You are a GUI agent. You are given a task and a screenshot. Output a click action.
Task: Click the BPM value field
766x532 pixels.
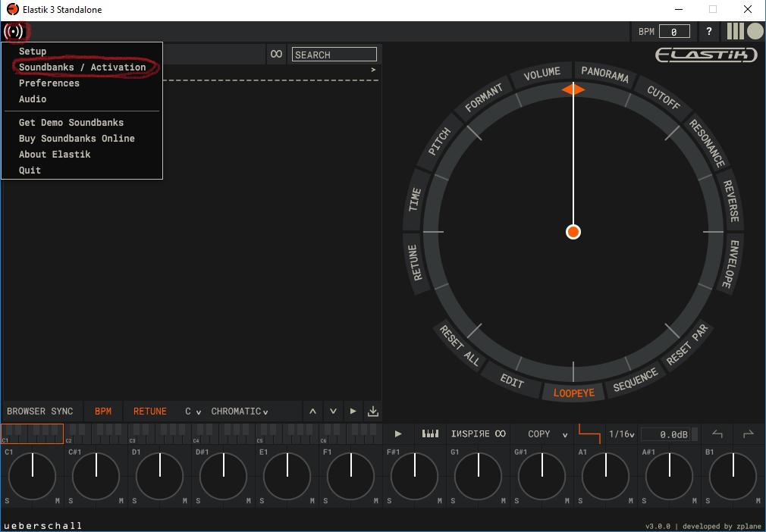coord(674,32)
